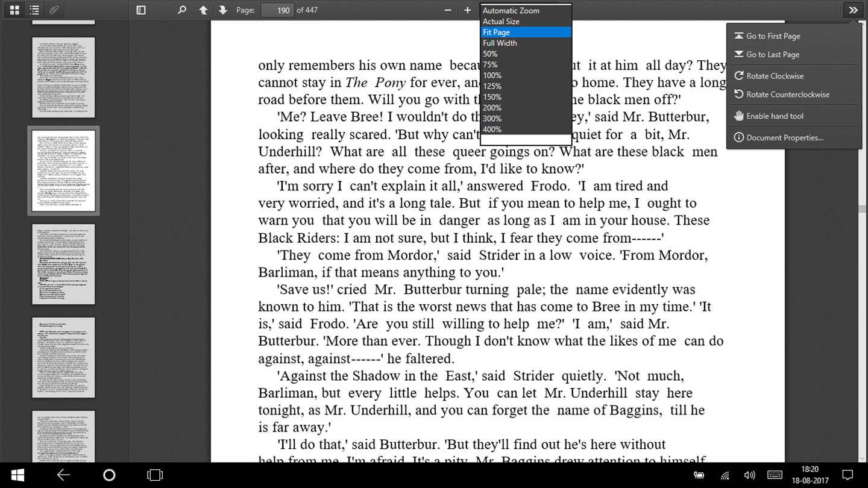The height and width of the screenshot is (488, 868).
Task: Check battery status in system tray
Action: pos(699,475)
